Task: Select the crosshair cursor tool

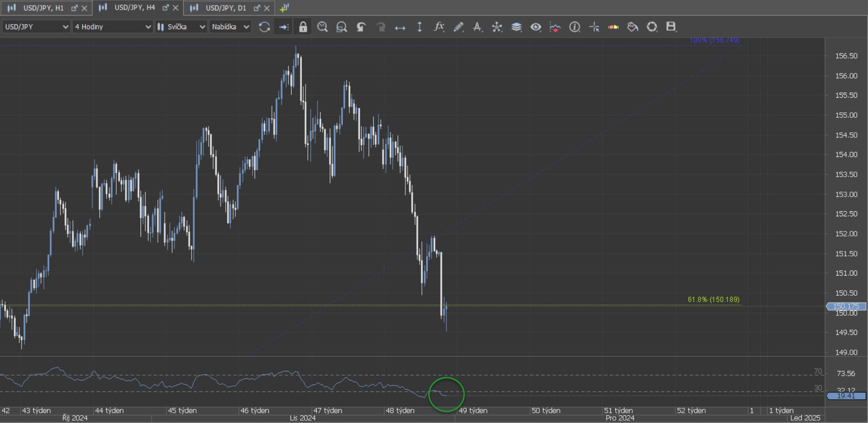Action: click(x=594, y=27)
